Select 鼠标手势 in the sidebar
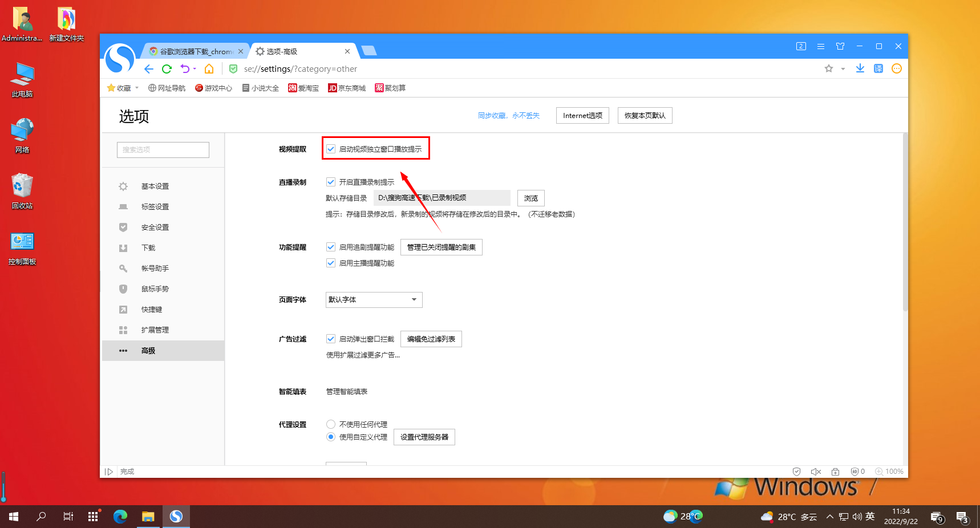This screenshot has width=980, height=528. (163, 289)
